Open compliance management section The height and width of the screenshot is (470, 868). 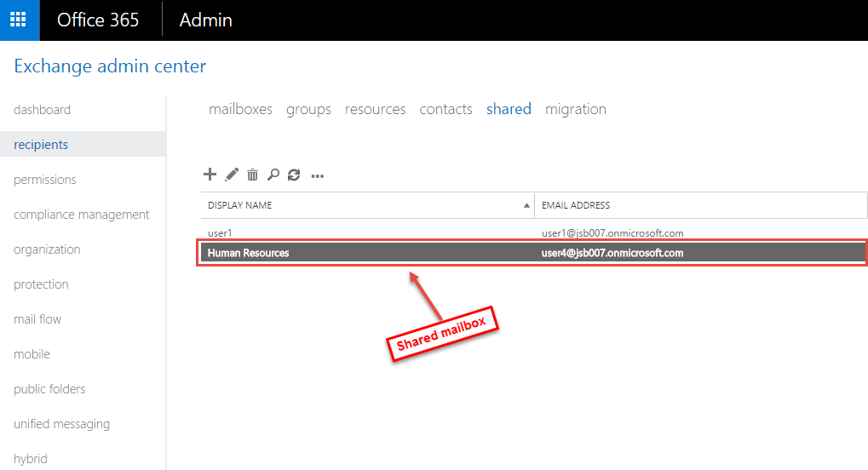pyautogui.click(x=82, y=215)
